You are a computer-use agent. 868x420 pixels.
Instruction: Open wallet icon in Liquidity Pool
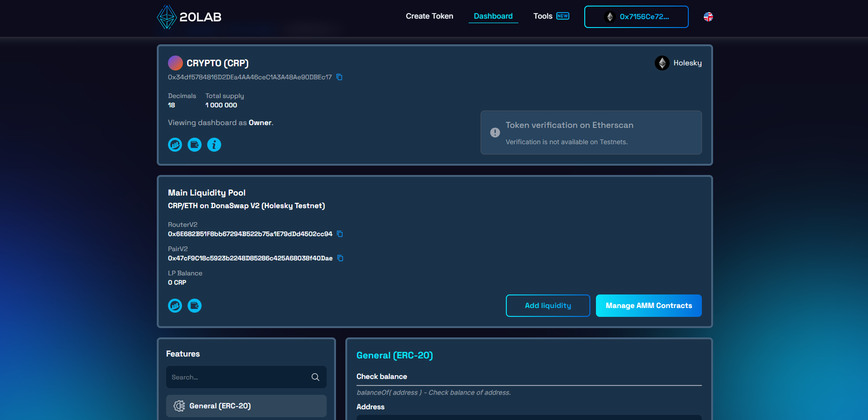(x=195, y=306)
